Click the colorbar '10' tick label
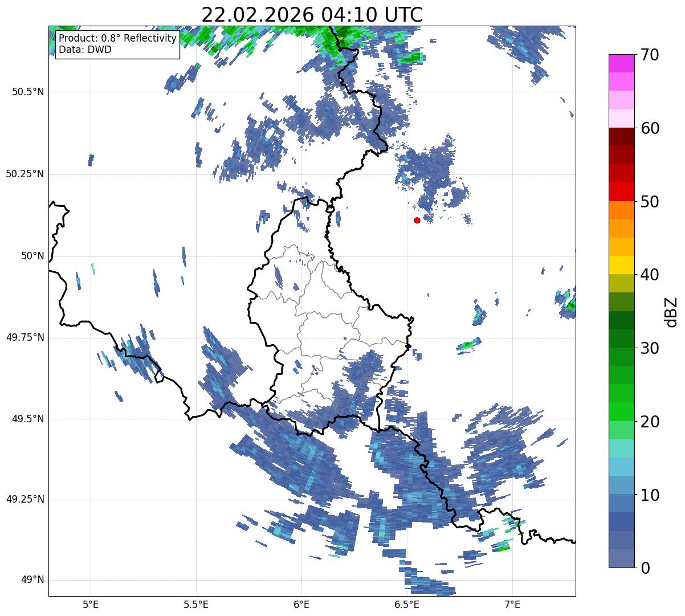This screenshot has width=685, height=616. 650,495
